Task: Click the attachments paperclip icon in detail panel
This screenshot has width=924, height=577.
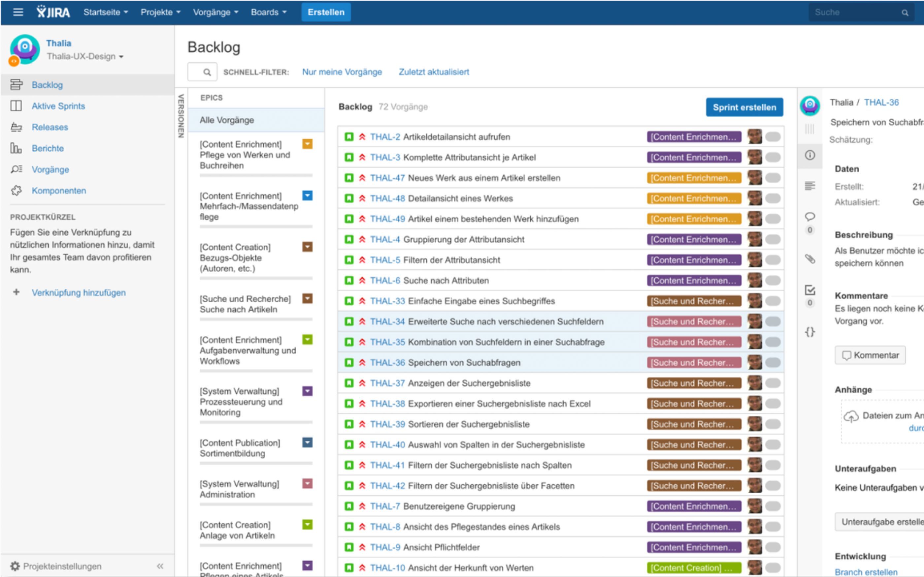Action: [x=810, y=259]
